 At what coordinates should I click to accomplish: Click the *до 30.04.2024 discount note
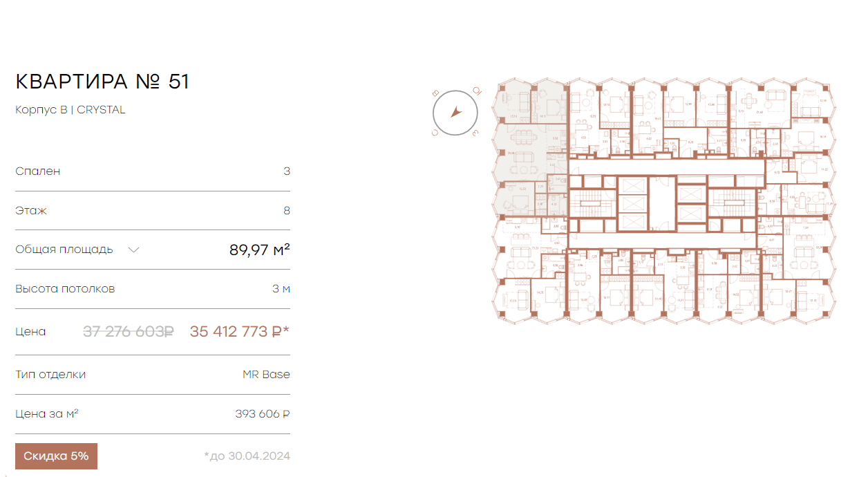[247, 456]
